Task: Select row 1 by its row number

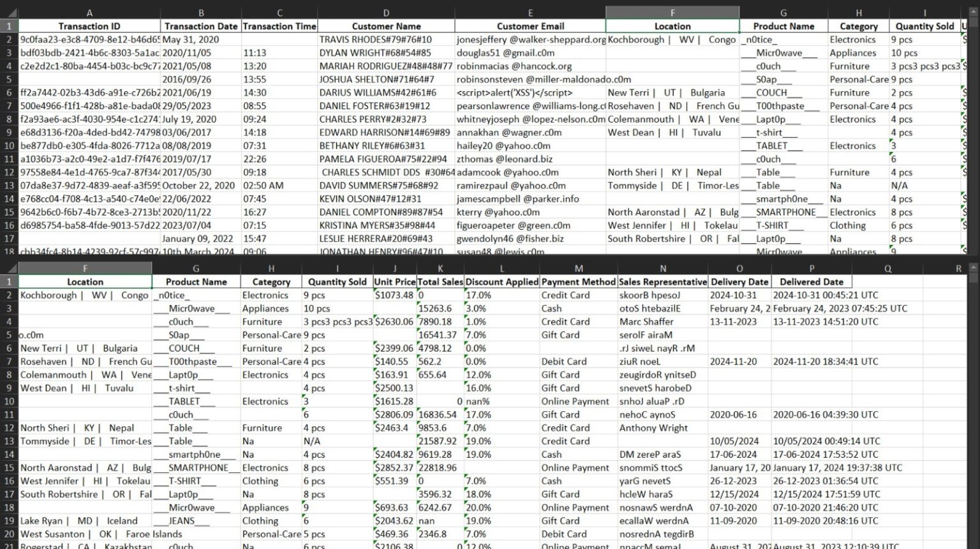Action: click(x=8, y=26)
